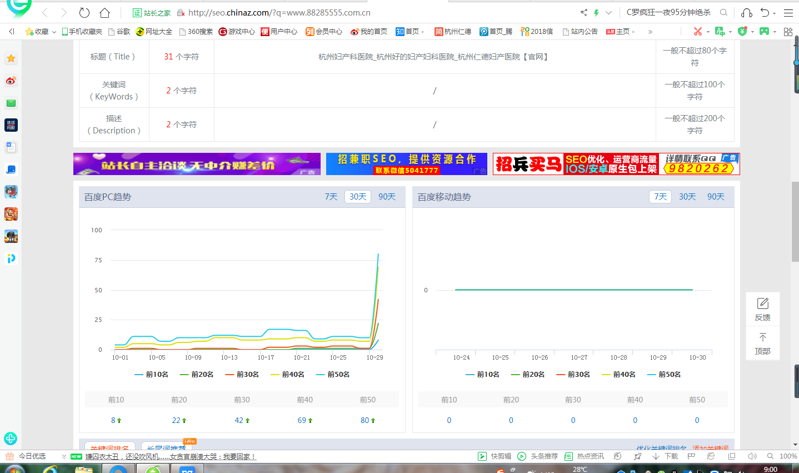The image size is (799, 473).
Task: Open the 会员中心 bookmark
Action: 324,32
